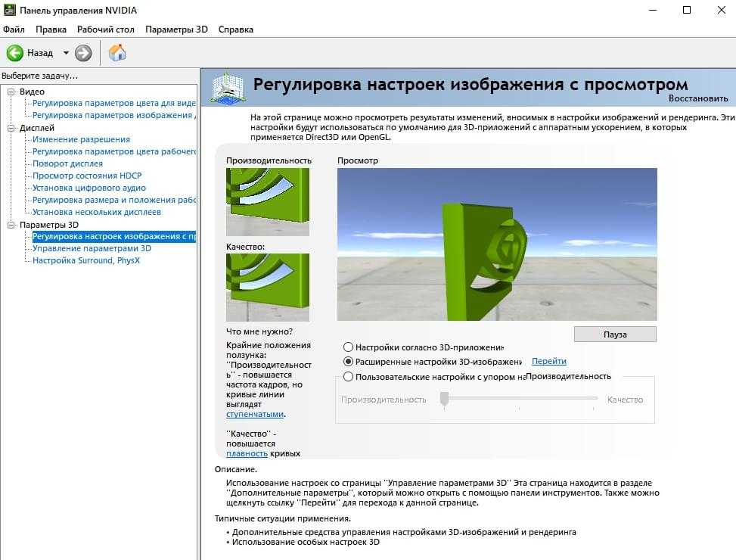Click the Качество label beside the slider
Image resolution: width=736 pixels, height=560 pixels.
click(626, 400)
